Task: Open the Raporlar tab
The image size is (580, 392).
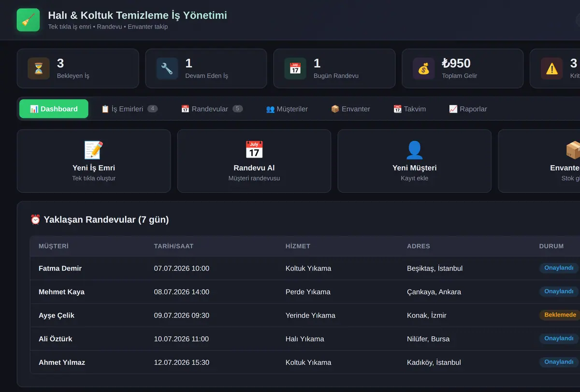Action: tap(468, 109)
